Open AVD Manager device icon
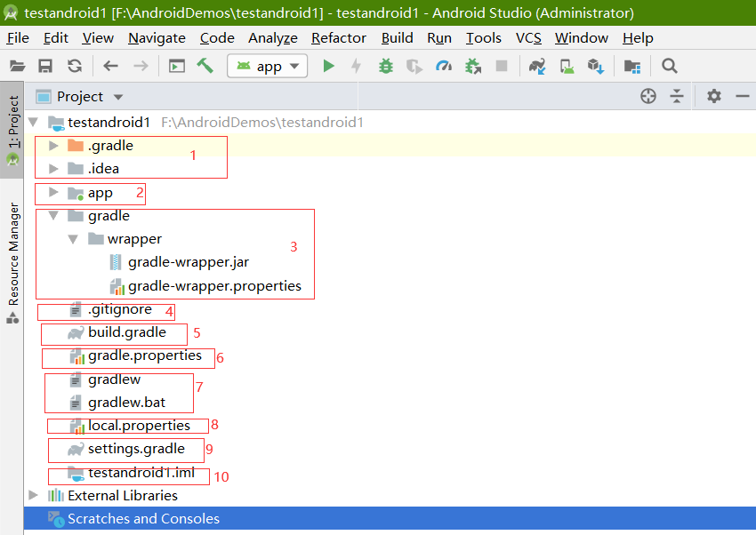 pos(567,66)
